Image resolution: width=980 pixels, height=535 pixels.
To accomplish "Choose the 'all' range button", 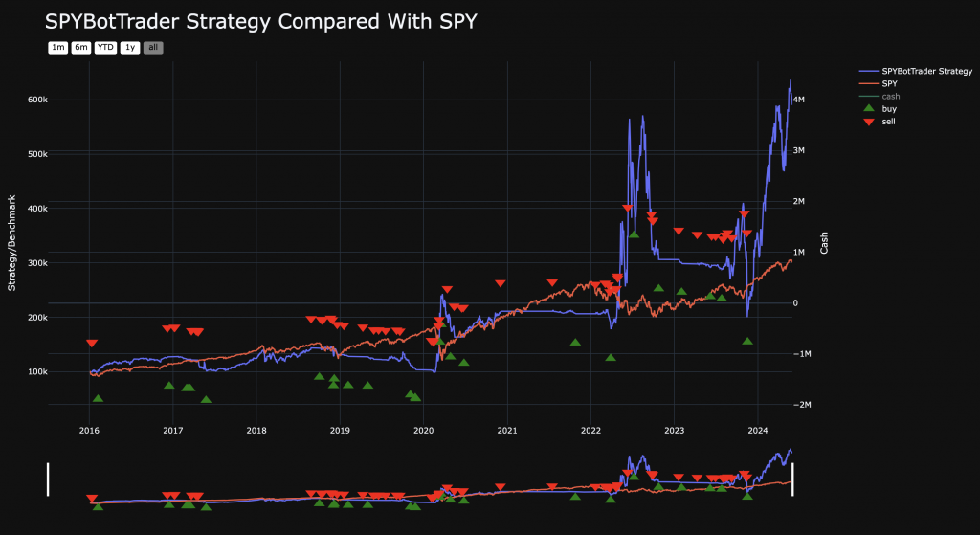I will tap(153, 47).
